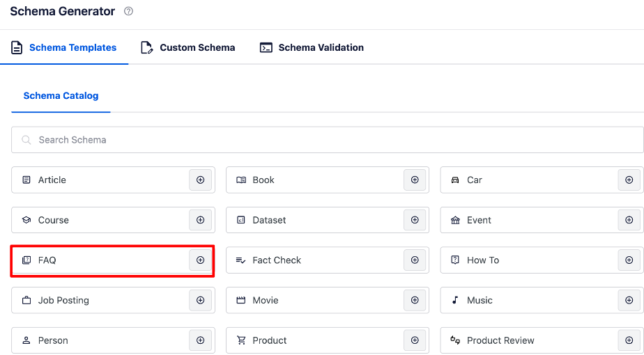The width and height of the screenshot is (644, 355).
Task: Add the Article schema with its plus button
Action: pyautogui.click(x=201, y=180)
